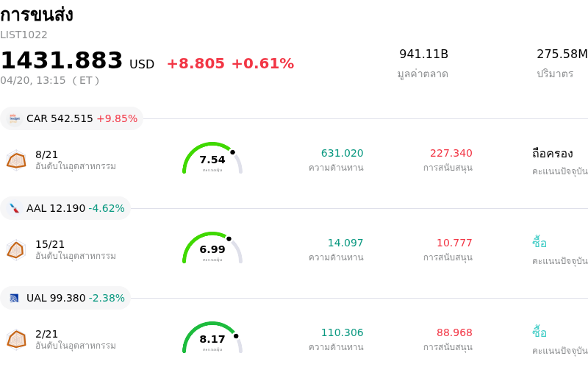Click CAR support value 227.340
Screen dimensions: 588x367
pyautogui.click(x=451, y=153)
